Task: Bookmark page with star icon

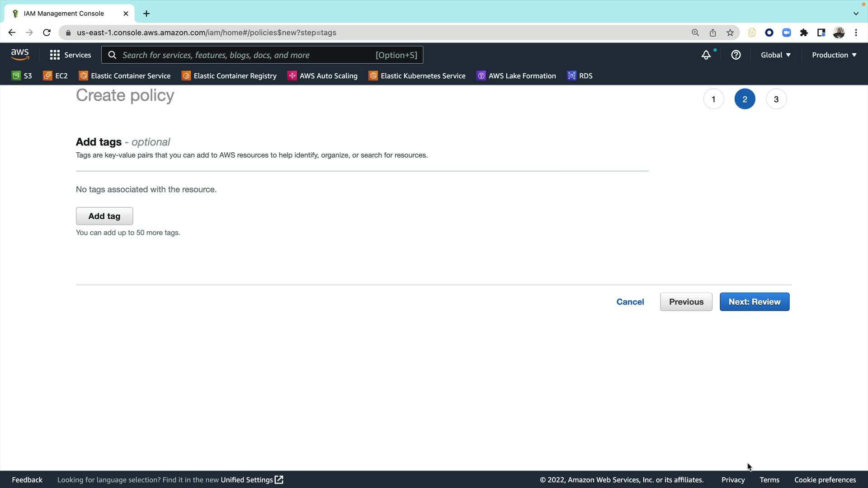Action: (x=730, y=33)
